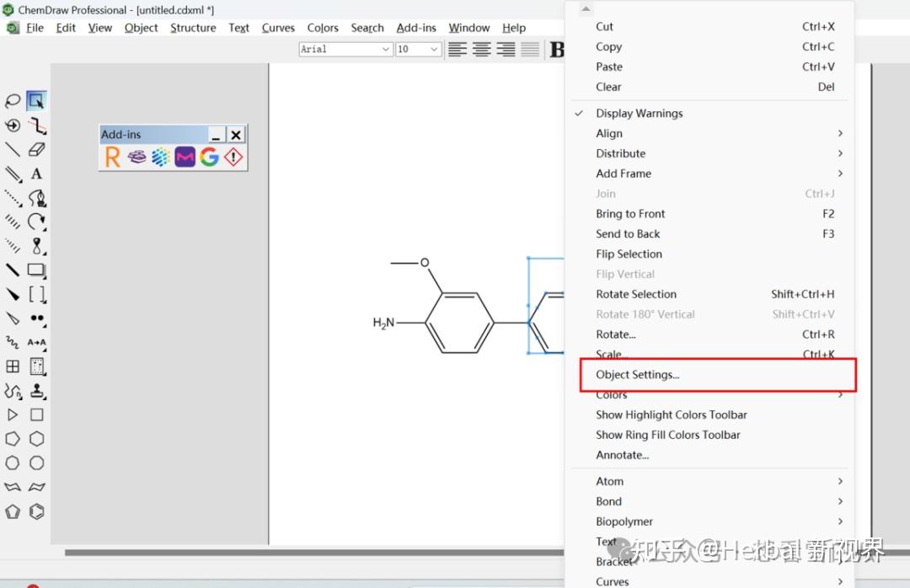The image size is (910, 588).
Task: Choose Cut in the context menu
Action: pyautogui.click(x=709, y=27)
